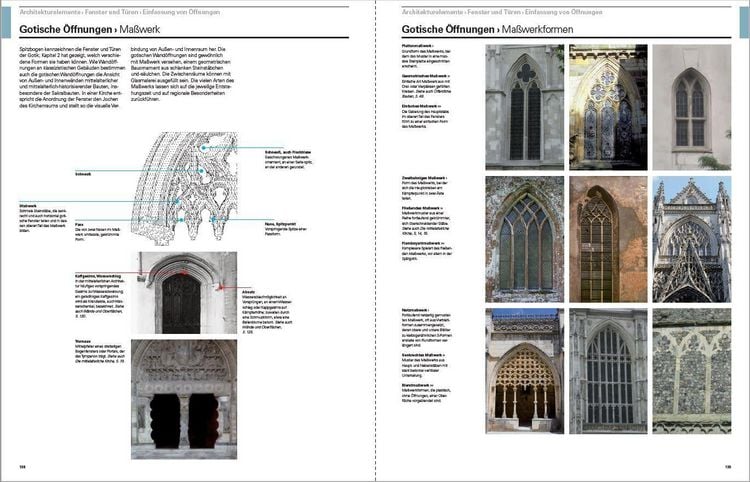Open the black-and-white arched door photo
Image resolution: width=750 pixels, height=482 pixels.
(x=184, y=293)
